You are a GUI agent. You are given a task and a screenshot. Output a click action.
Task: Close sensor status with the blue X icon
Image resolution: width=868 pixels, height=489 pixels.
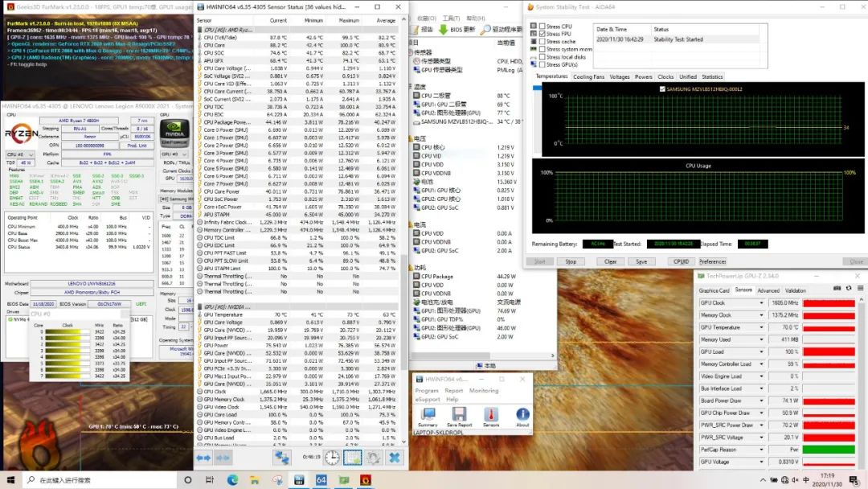(395, 458)
